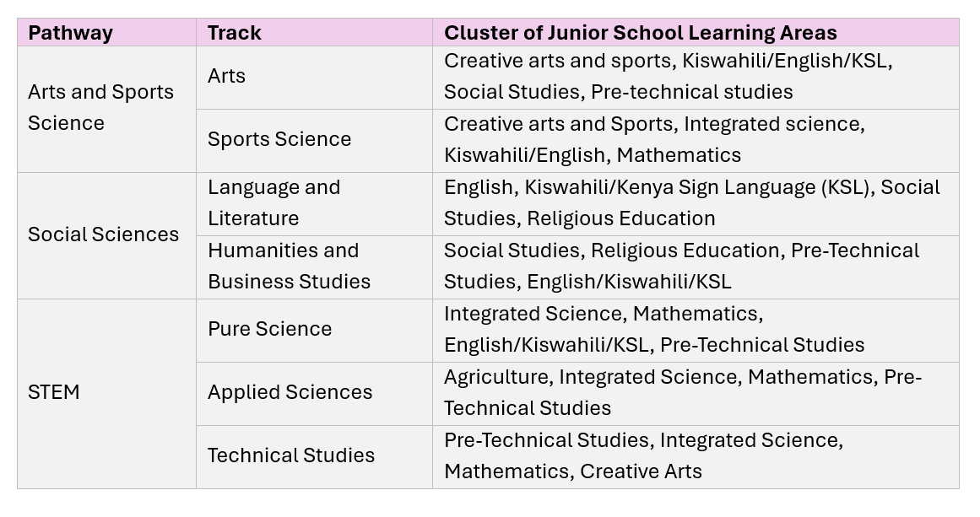This screenshot has width=980, height=517.
Task: Click cluster text with Kiswahili/English, Mathematics
Action: [696, 141]
